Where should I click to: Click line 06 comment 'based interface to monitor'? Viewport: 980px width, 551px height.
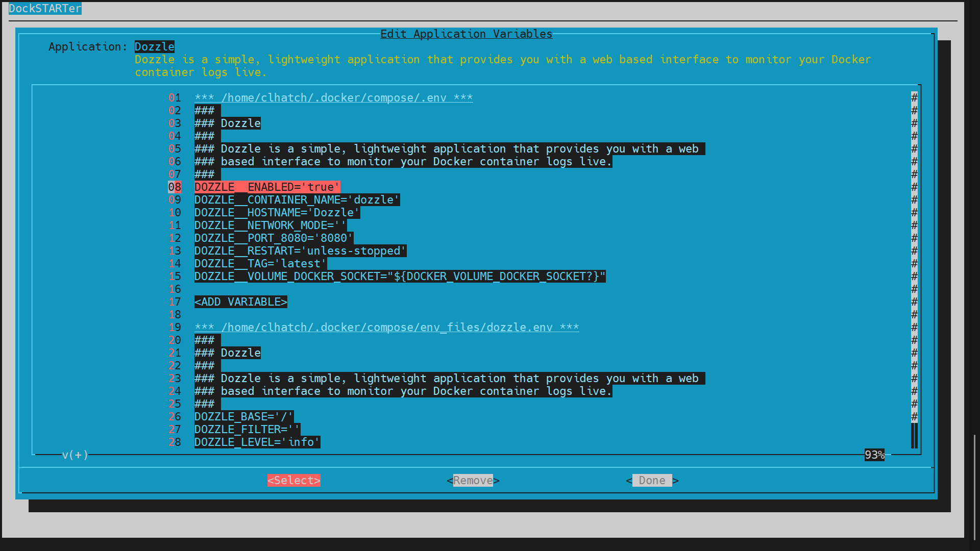(x=403, y=161)
